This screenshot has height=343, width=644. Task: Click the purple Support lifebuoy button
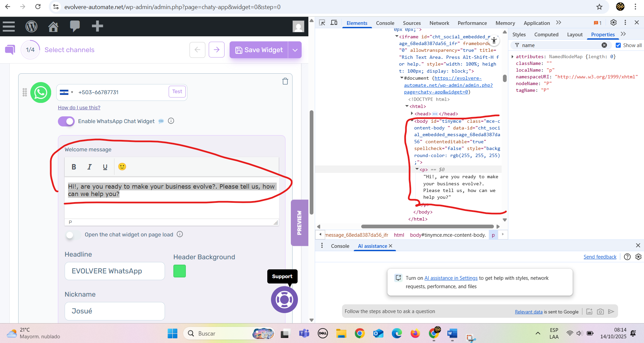[x=284, y=299]
